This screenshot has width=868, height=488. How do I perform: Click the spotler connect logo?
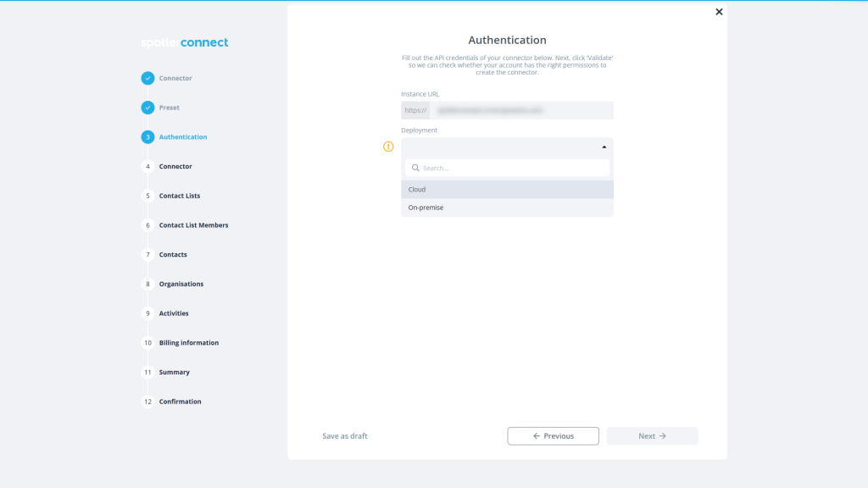[x=184, y=42]
